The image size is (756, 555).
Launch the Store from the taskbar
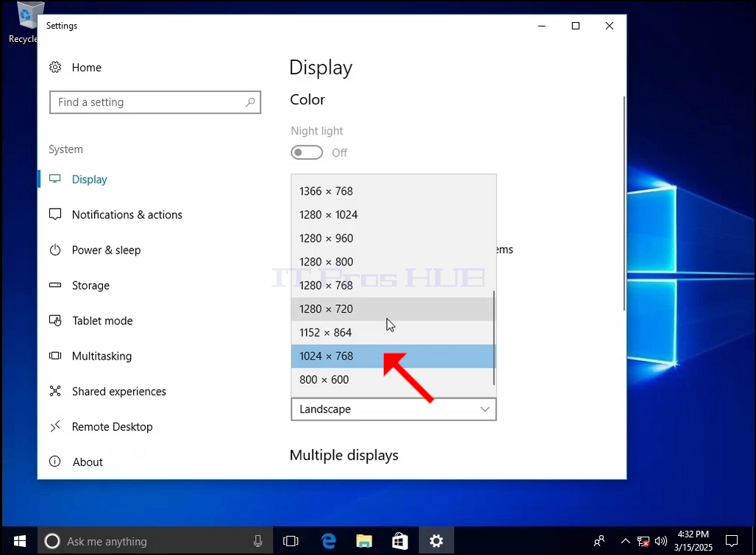click(400, 541)
